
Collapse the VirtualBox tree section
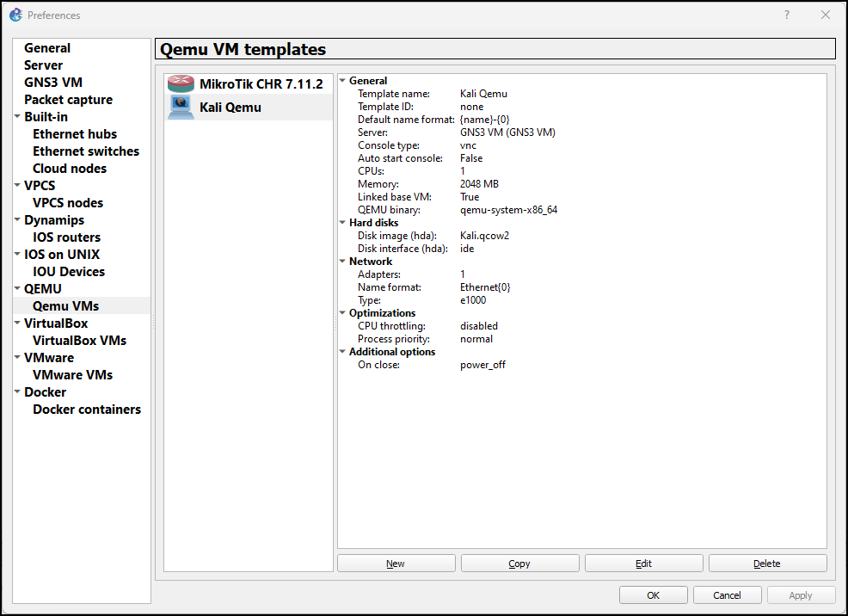(17, 323)
